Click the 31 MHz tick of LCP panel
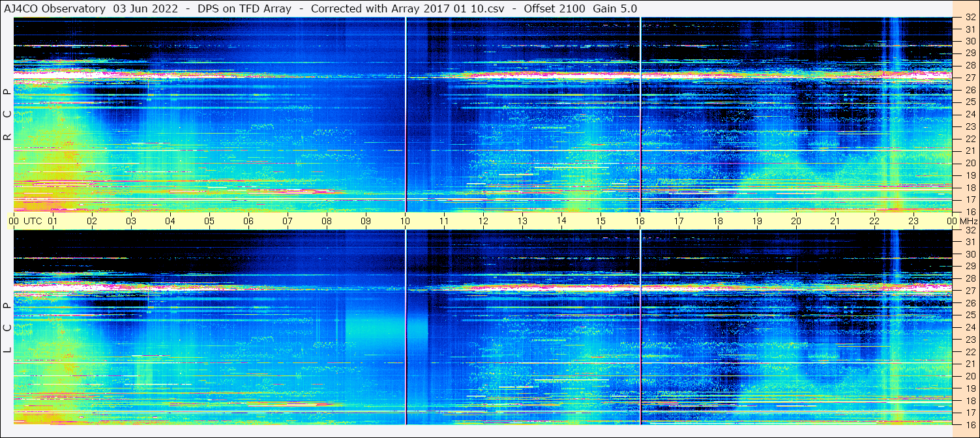980x438 pixels. coord(970,242)
